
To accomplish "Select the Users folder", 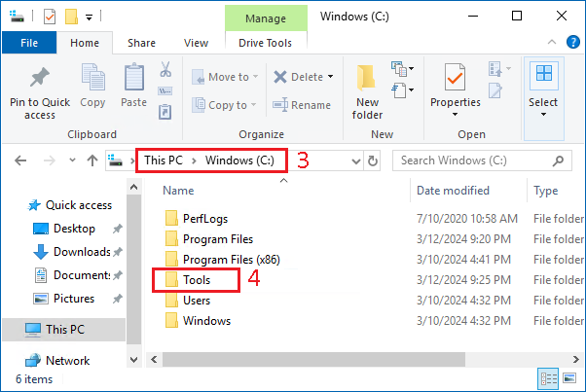I will (x=187, y=301).
